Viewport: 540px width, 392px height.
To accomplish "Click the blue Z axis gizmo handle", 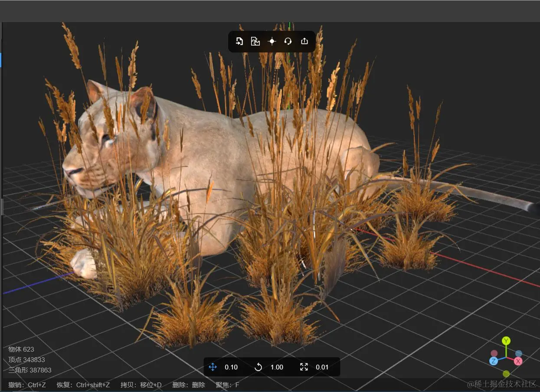I will click(494, 361).
